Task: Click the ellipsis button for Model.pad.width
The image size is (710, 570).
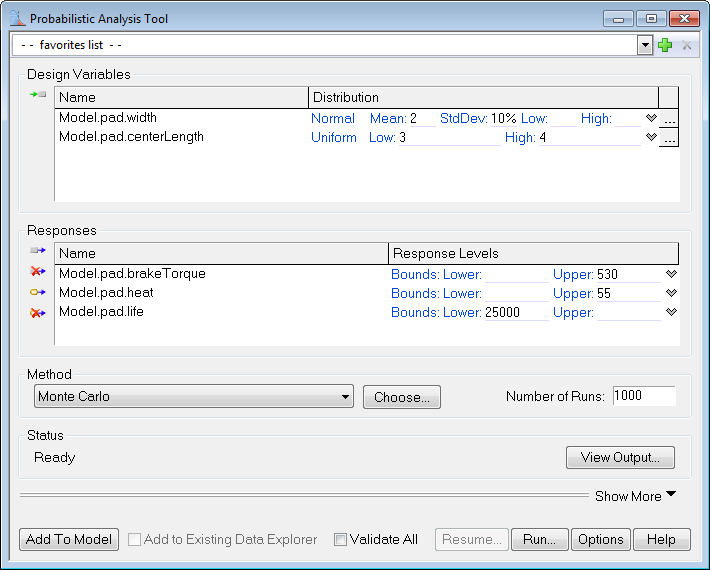Action: [x=669, y=119]
